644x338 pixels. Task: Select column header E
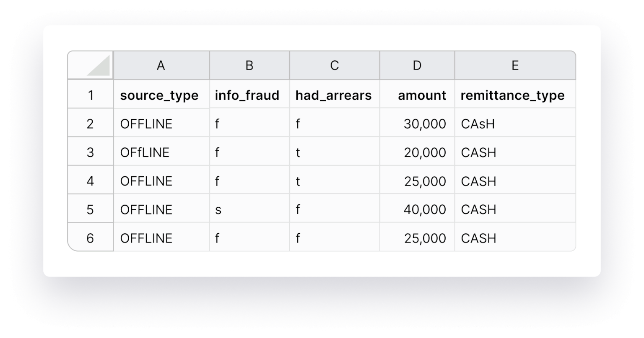pos(515,65)
